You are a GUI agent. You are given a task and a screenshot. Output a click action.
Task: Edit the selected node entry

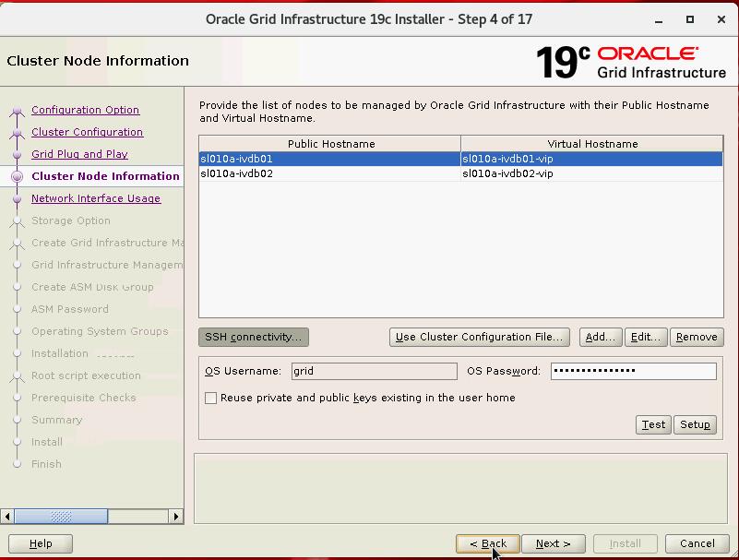point(645,337)
